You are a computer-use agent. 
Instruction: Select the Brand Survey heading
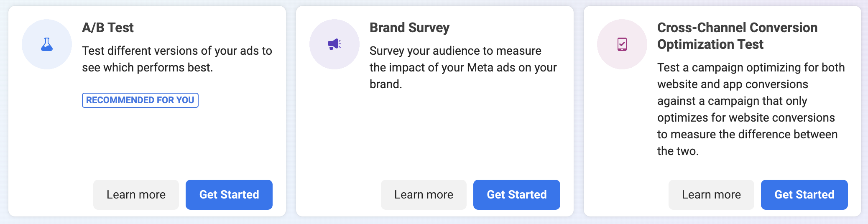click(409, 28)
